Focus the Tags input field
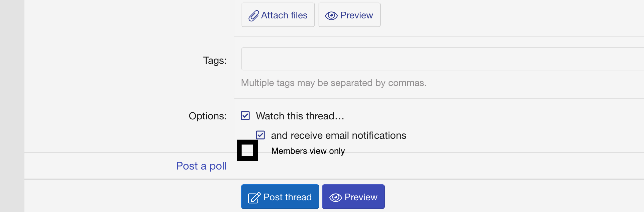644x212 pixels. point(442,59)
